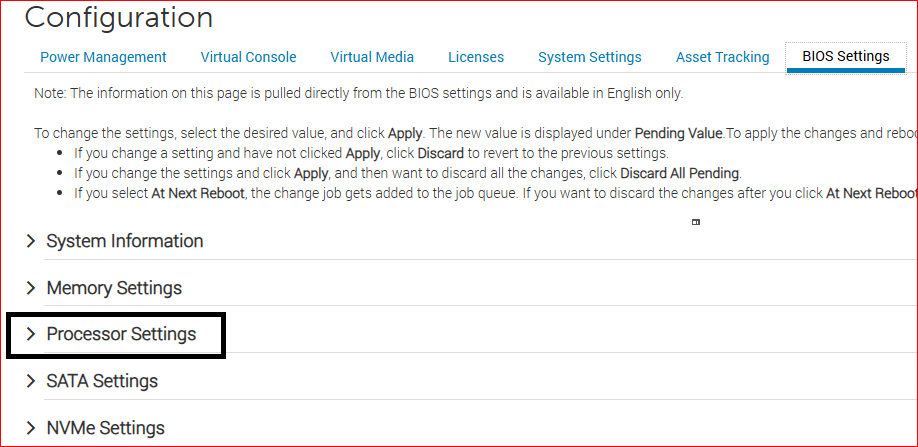
Task: Click the small window icon below the instructions
Action: click(x=696, y=222)
